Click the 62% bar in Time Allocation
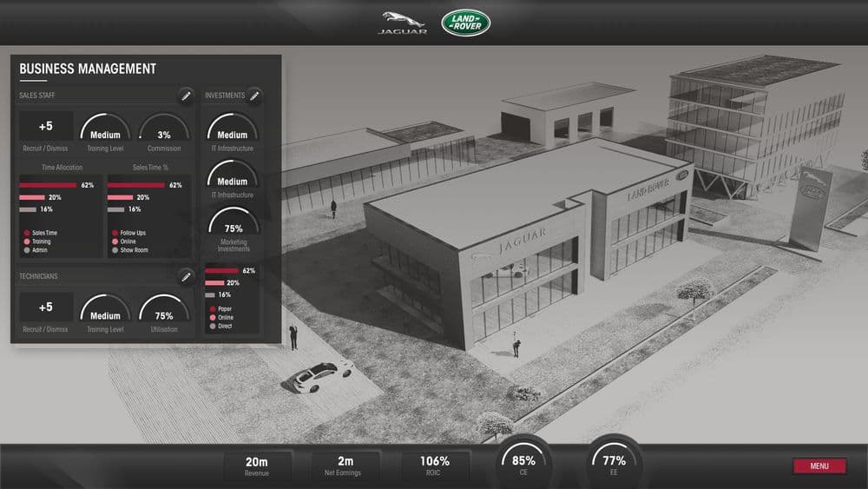 pyautogui.click(x=48, y=185)
